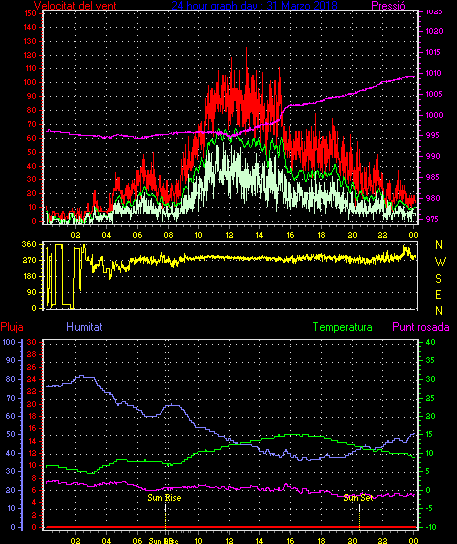Click the 980 pressure axis value

[x=432, y=198]
